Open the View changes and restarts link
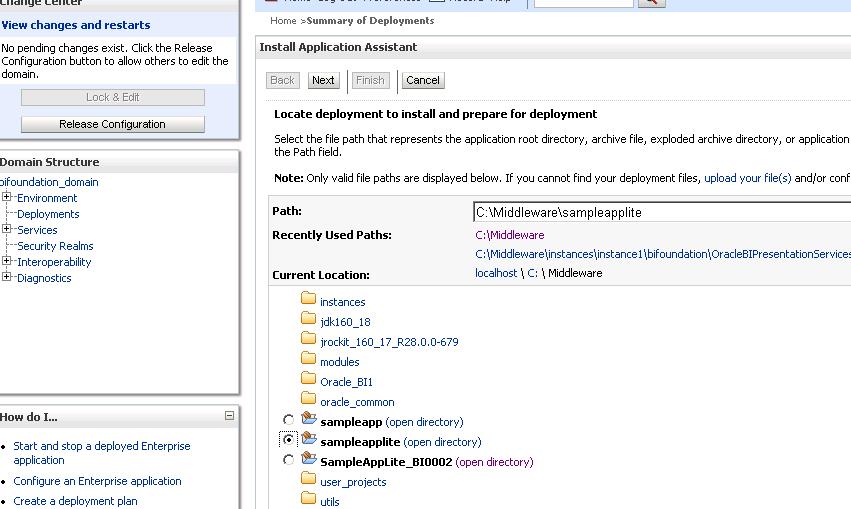Image resolution: width=851 pixels, height=509 pixels. [75, 25]
